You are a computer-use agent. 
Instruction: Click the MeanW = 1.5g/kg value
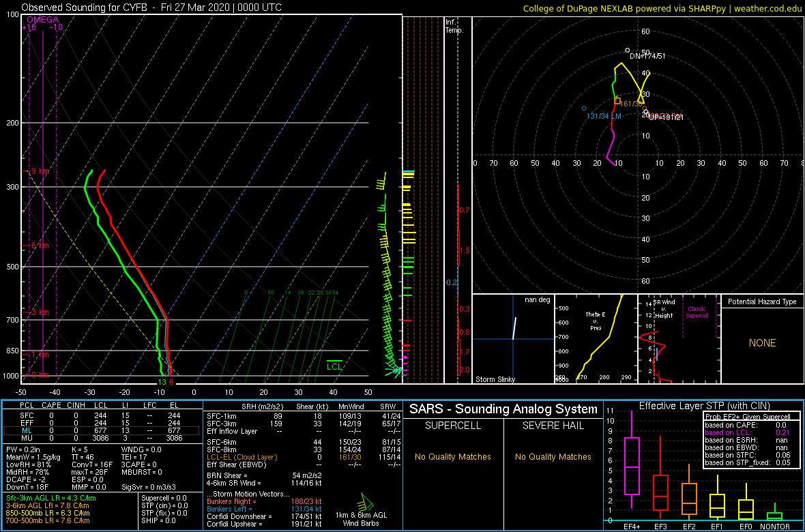click(33, 458)
